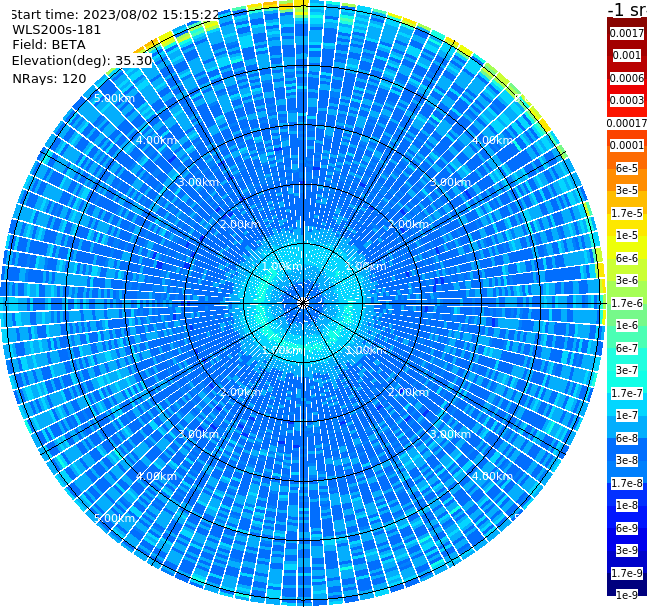This screenshot has height=607, width=647.
Task: Select the 0.0017 colorbar label
Action: click(x=627, y=33)
